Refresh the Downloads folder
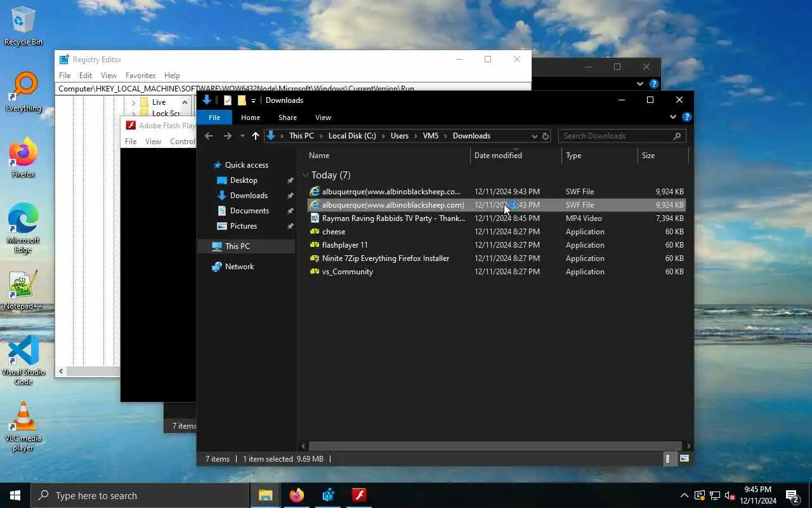812x508 pixels. tap(545, 136)
